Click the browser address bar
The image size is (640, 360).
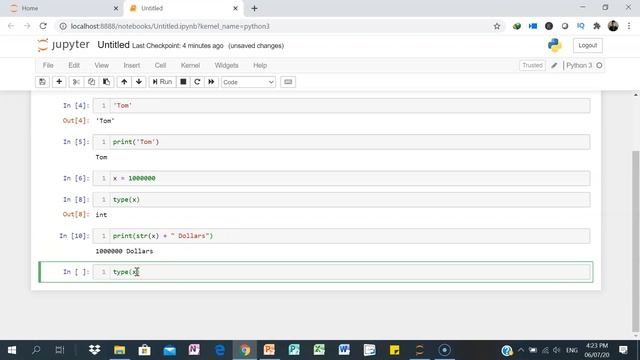point(278,26)
